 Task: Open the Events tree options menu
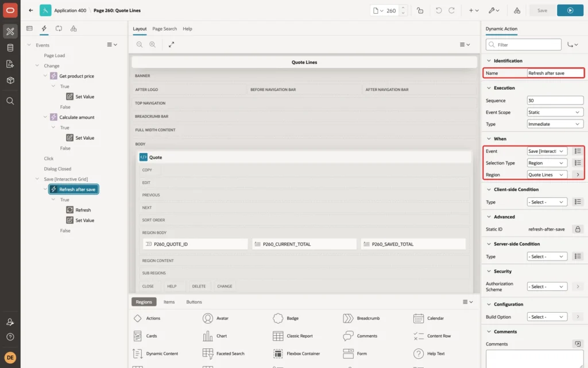click(x=112, y=45)
